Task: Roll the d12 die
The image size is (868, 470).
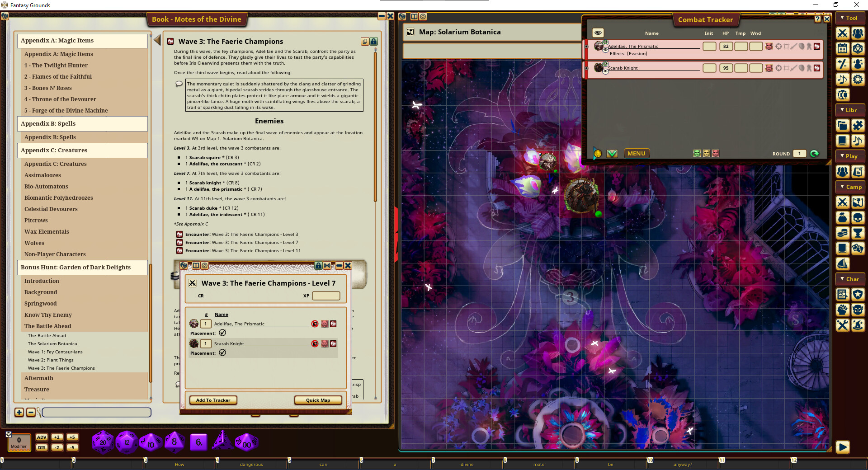Action: [x=127, y=442]
